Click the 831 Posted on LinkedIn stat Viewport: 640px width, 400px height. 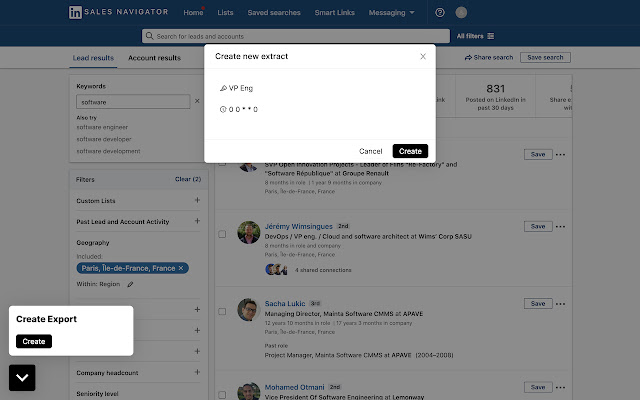496,97
